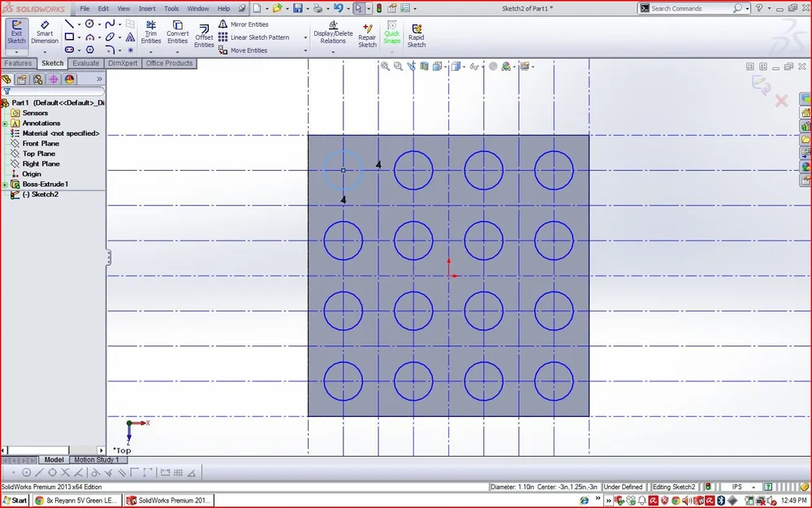Open the PropertyManager tab
The height and width of the screenshot is (508, 812).
click(22, 80)
